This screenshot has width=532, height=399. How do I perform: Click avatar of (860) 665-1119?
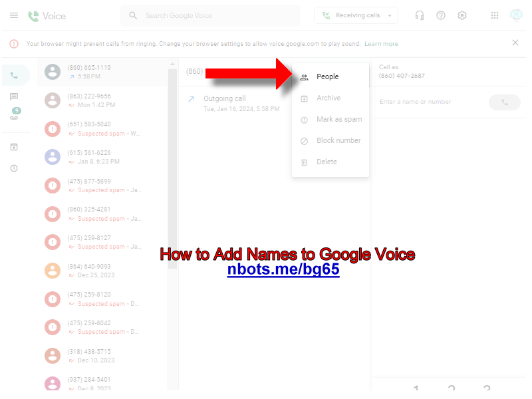[x=53, y=72]
